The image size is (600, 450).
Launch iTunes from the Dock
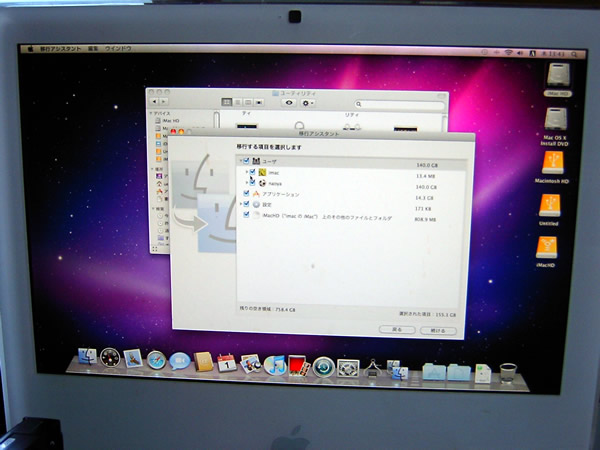[x=275, y=365]
